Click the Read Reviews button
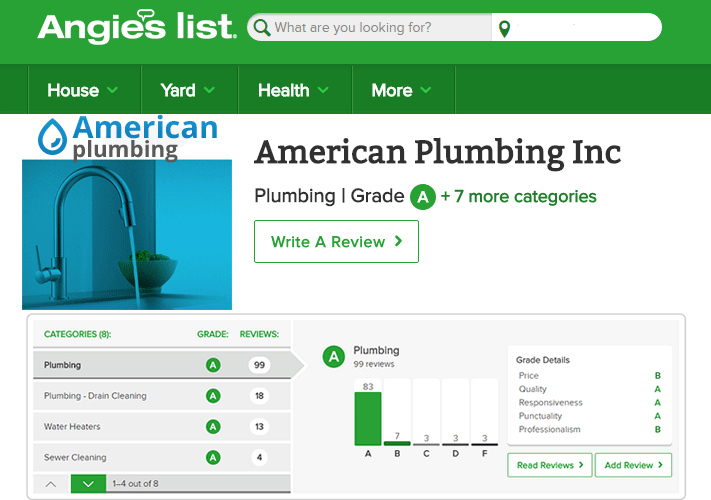 (x=550, y=465)
